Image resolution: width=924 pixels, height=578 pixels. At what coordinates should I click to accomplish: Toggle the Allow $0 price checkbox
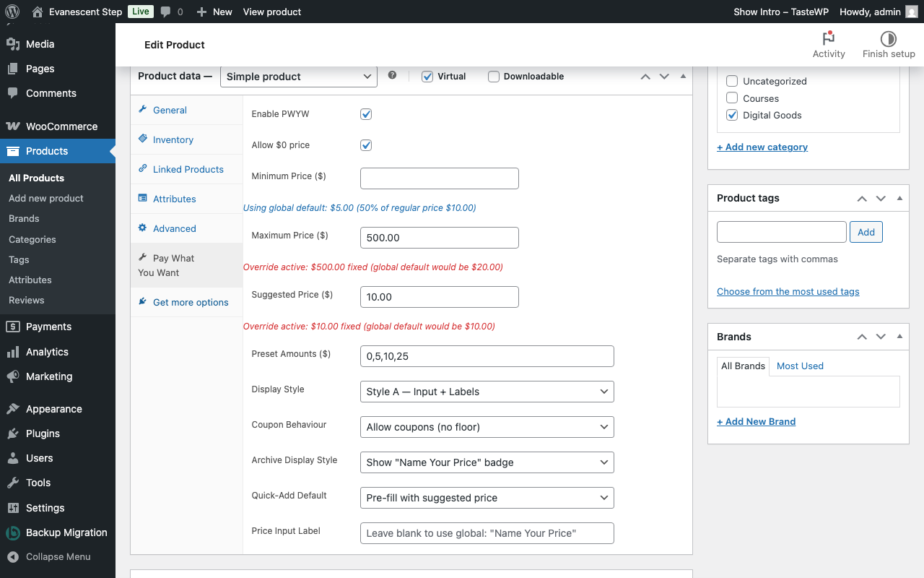(x=366, y=145)
